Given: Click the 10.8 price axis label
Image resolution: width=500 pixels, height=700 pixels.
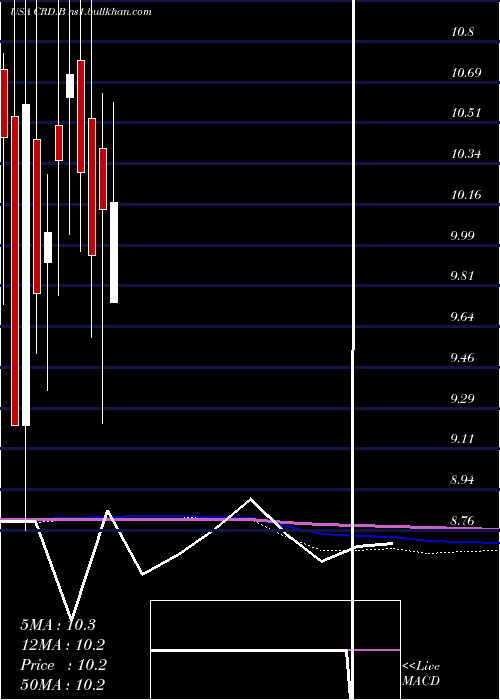Looking at the screenshot, I should pos(463,32).
